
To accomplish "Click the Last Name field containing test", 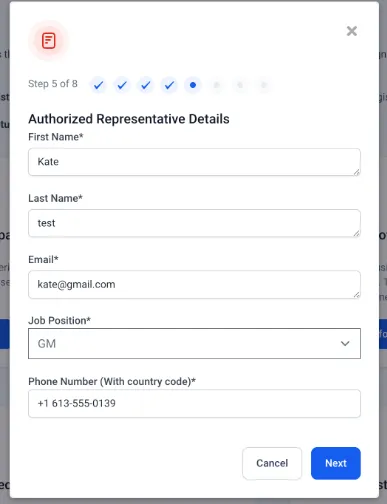I will click(x=194, y=223).
